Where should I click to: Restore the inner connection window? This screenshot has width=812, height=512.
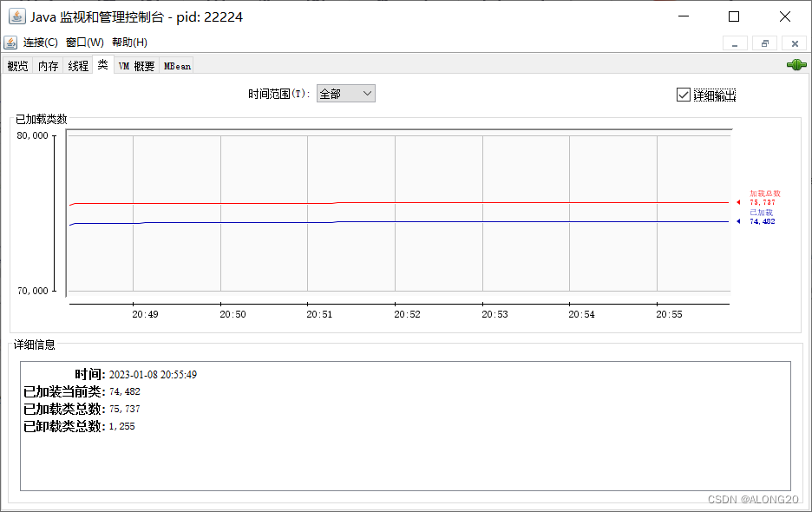[x=765, y=43]
